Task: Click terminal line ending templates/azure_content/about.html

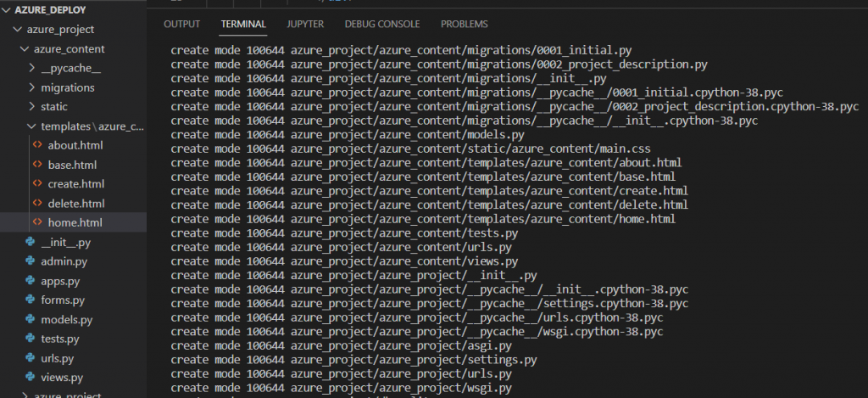Action: (426, 162)
